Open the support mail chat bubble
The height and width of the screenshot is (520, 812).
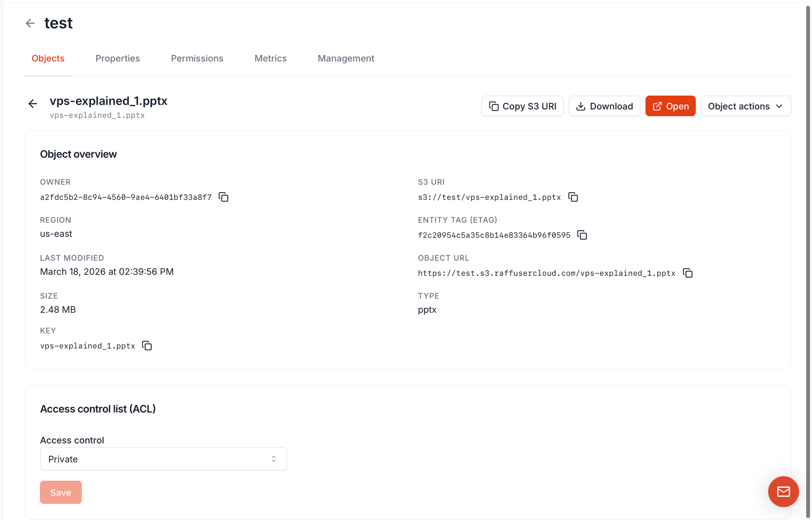coord(783,492)
